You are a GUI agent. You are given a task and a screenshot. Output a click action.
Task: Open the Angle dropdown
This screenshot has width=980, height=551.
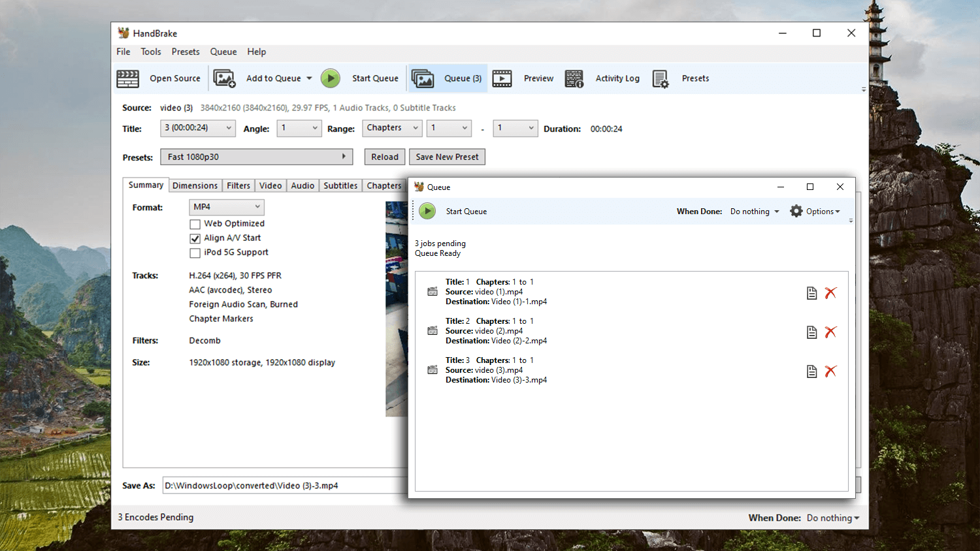click(x=299, y=128)
